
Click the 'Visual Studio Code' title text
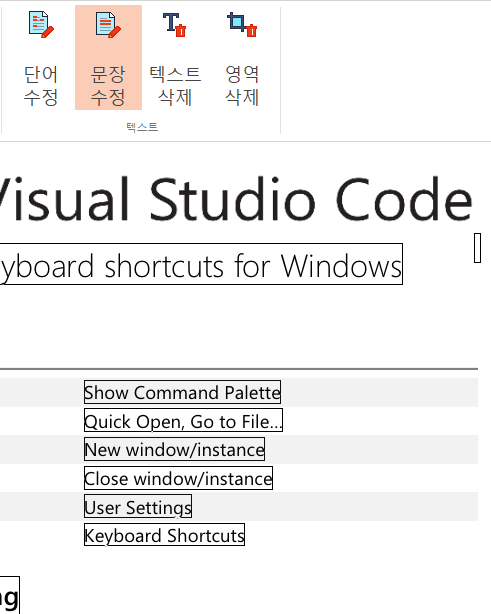(x=236, y=199)
